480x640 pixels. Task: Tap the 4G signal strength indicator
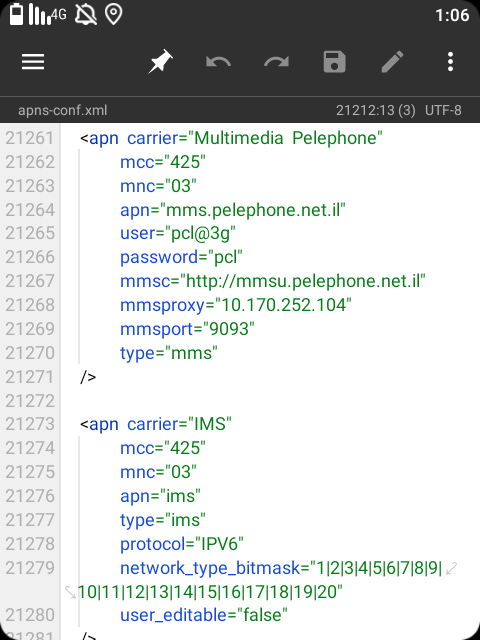pos(47,15)
